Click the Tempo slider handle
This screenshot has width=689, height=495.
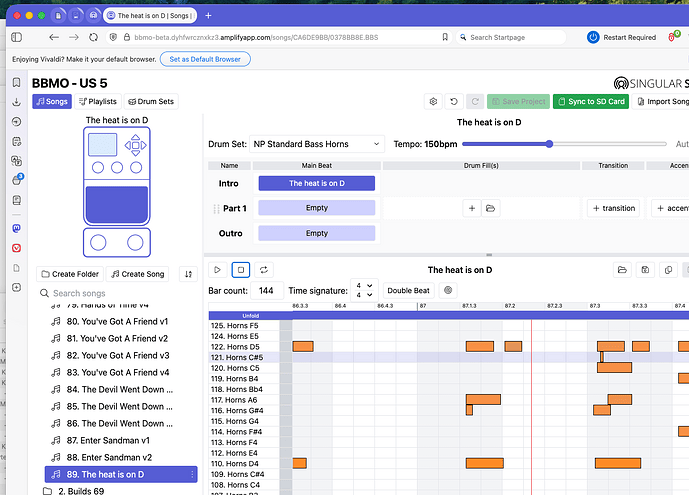549,144
